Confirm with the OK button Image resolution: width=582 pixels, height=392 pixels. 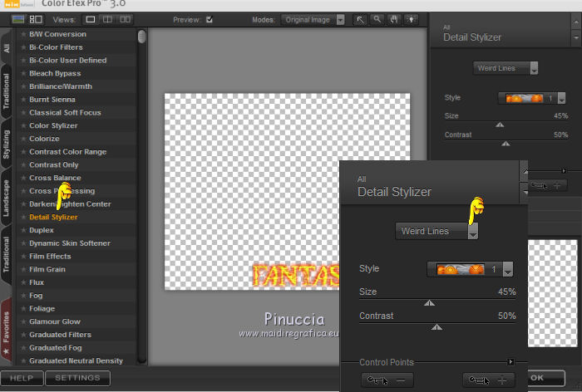pyautogui.click(x=546, y=378)
